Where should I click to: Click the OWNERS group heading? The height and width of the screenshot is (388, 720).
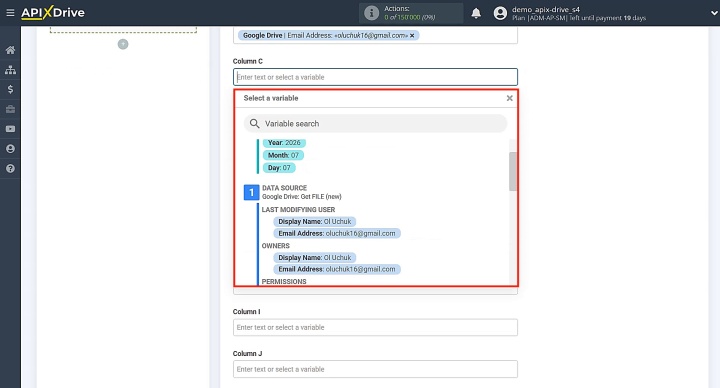tap(276, 246)
